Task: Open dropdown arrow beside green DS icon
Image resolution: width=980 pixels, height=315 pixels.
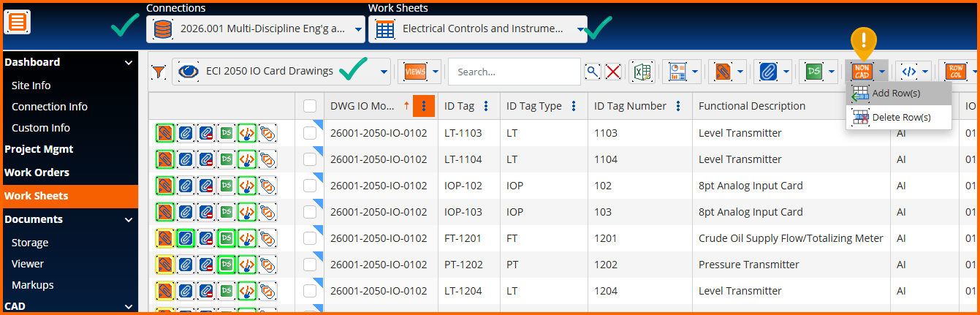Action: 831,72
